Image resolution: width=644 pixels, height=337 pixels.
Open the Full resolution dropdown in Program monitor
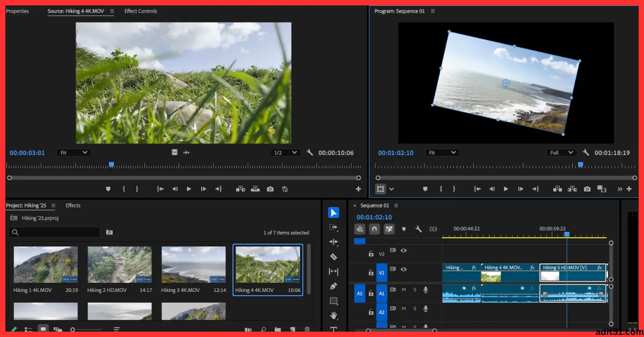click(x=561, y=152)
